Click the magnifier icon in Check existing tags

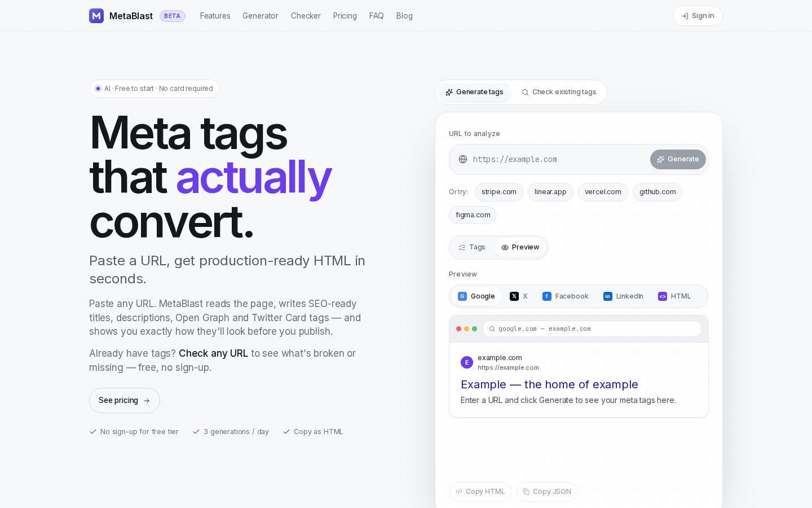(x=525, y=92)
